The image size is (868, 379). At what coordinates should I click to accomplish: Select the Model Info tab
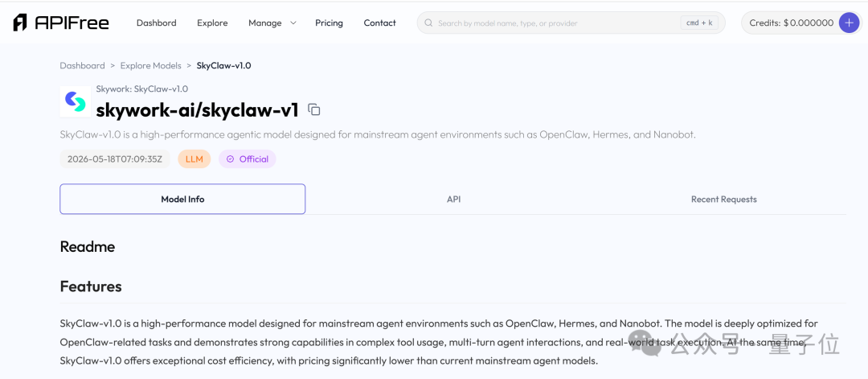[x=182, y=199]
